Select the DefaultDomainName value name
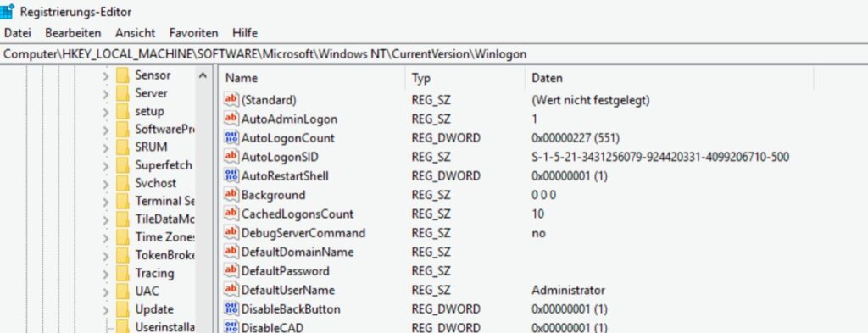The height and width of the screenshot is (333, 868). [298, 253]
